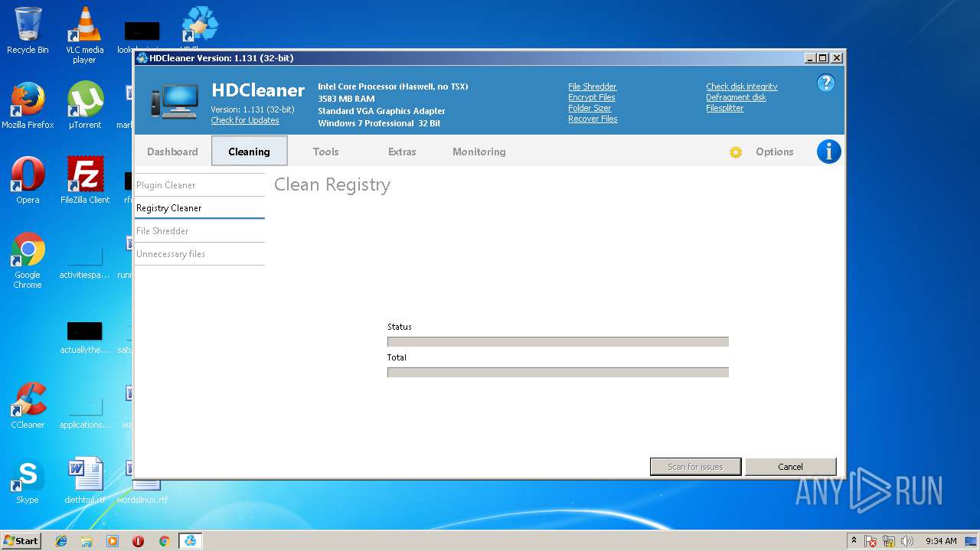Select Unnecessary files in sidebar
Image resolution: width=980 pixels, height=551 pixels.
pos(199,254)
